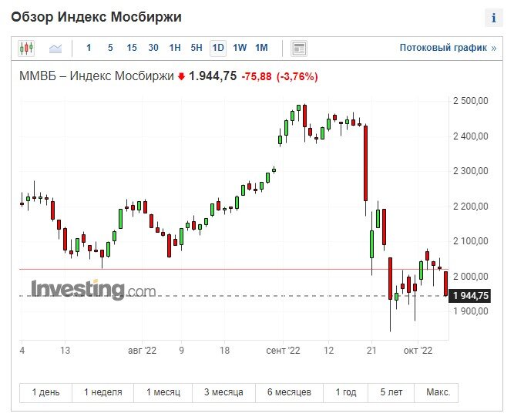Click the red down arrow indicator

(181, 77)
